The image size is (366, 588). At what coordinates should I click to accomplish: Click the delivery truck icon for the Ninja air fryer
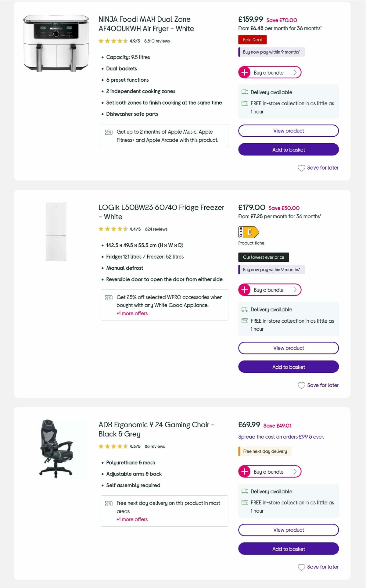244,92
